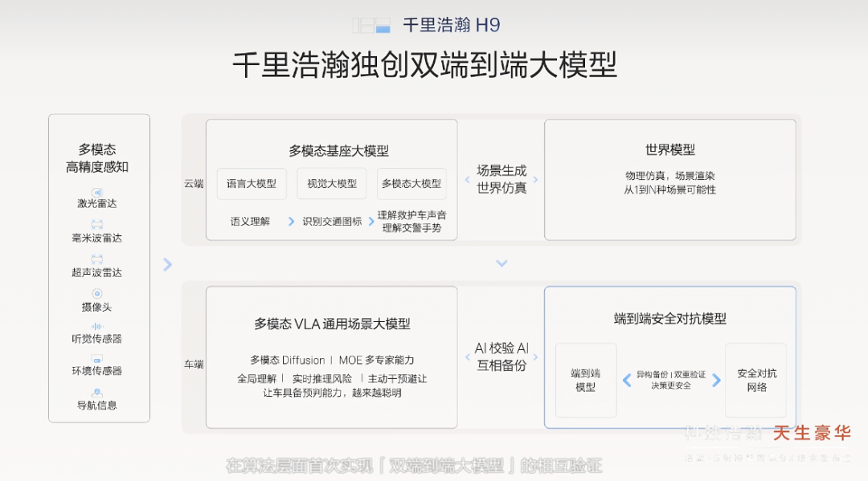This screenshot has width=868, height=481.
Task: Select the 多模态 Diffusion text
Action: [x=287, y=360]
